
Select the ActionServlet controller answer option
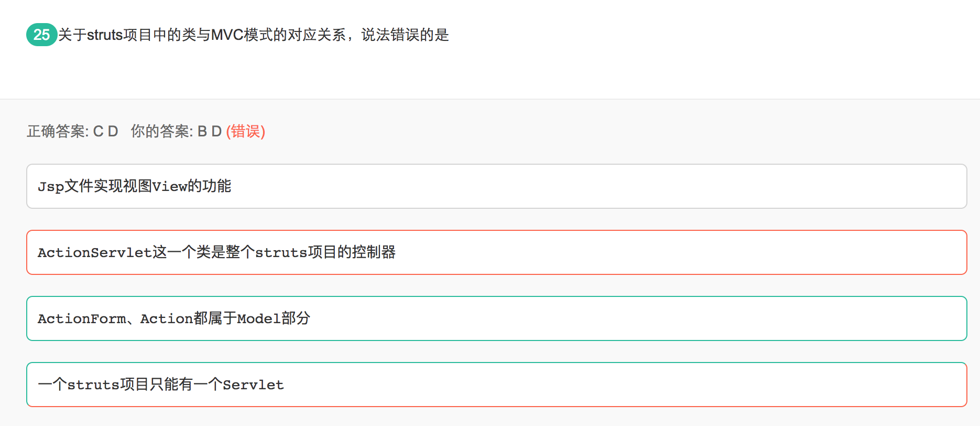(x=216, y=252)
